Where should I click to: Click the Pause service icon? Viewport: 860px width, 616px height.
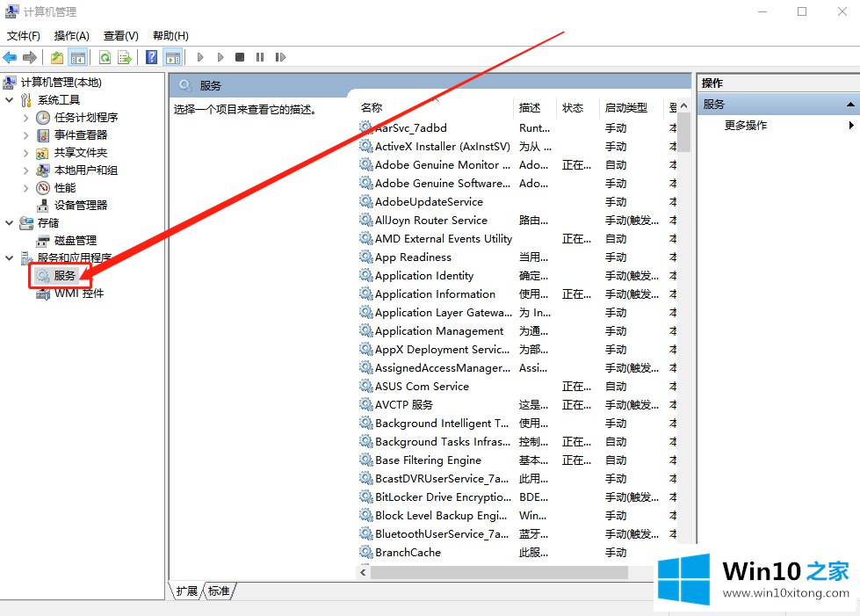260,57
